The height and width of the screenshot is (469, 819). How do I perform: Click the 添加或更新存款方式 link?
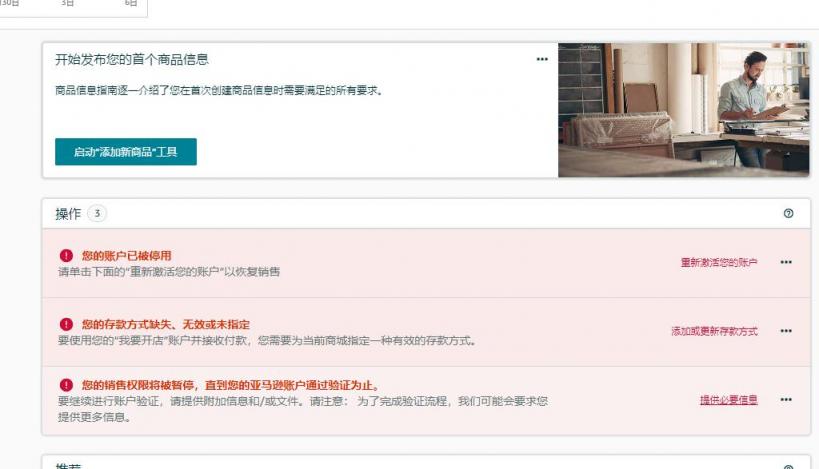click(714, 331)
